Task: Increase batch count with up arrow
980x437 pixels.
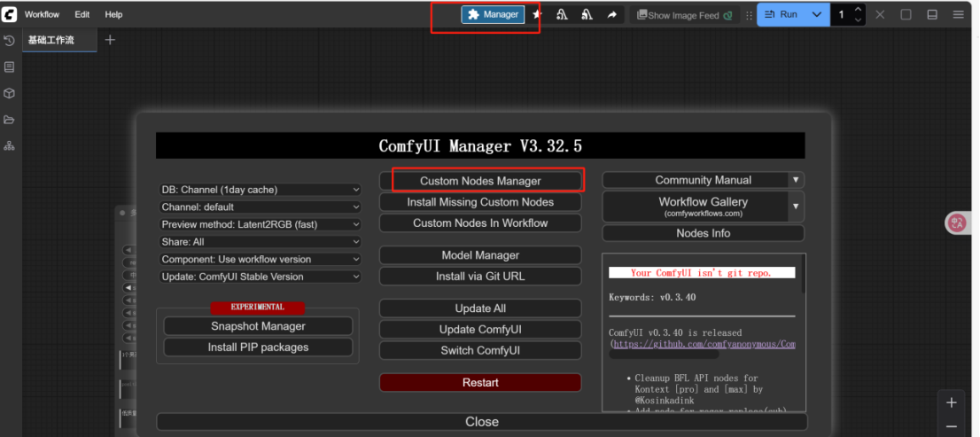Action: 858,9
